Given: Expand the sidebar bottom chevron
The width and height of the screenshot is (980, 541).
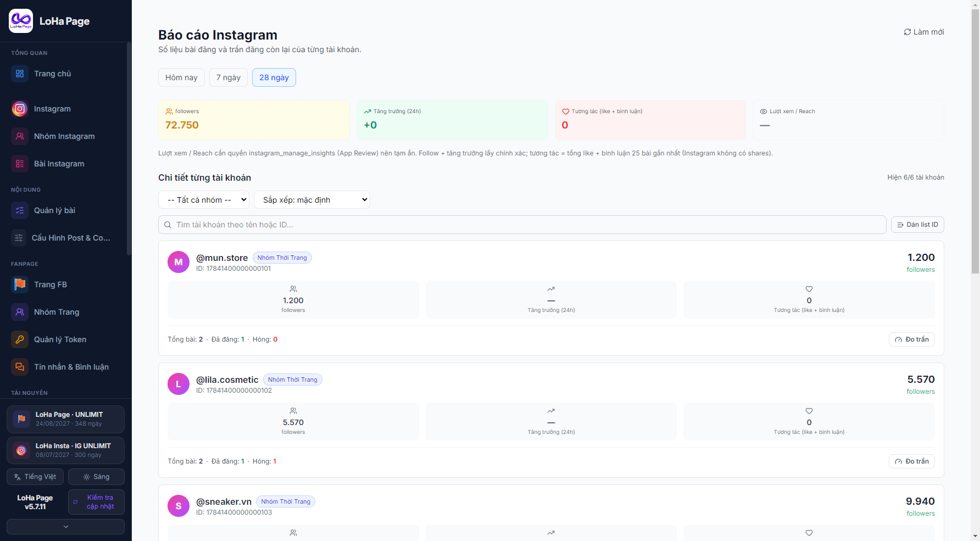Looking at the screenshot, I should tap(66, 527).
